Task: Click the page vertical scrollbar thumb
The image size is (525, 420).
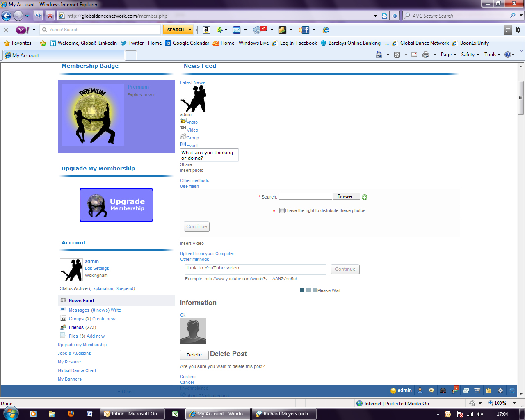Action: point(521,98)
